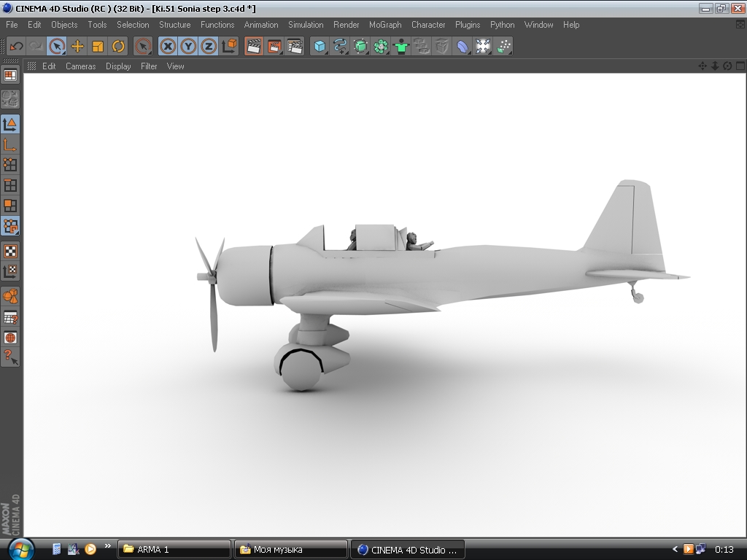Viewport: 747px width, 560px height.
Task: Click the green character figure icon
Action: (401, 46)
